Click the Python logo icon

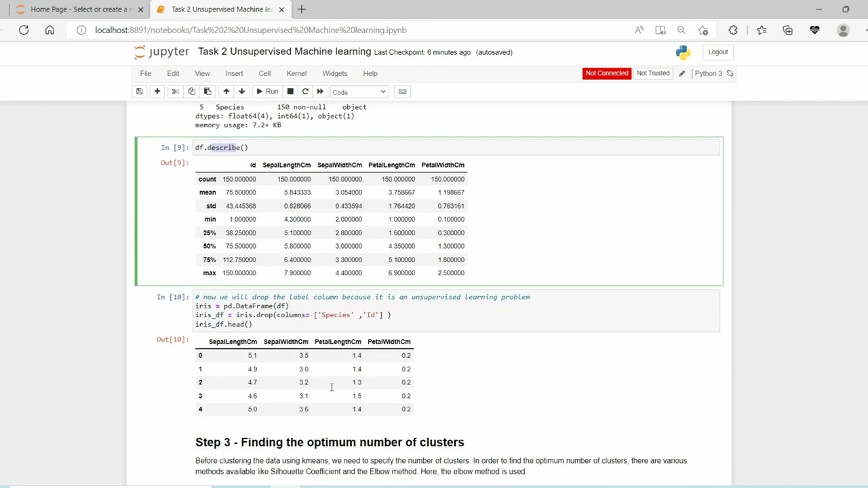point(683,52)
